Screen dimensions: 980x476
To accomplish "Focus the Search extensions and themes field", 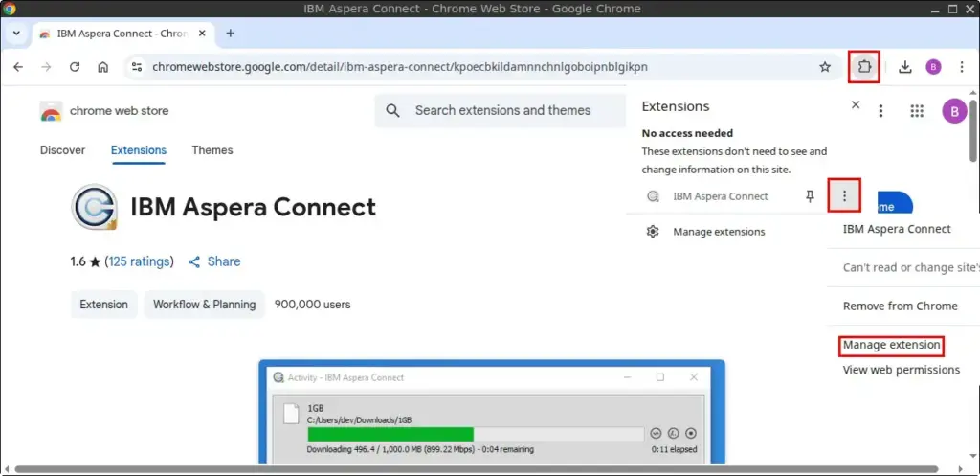I will click(502, 111).
